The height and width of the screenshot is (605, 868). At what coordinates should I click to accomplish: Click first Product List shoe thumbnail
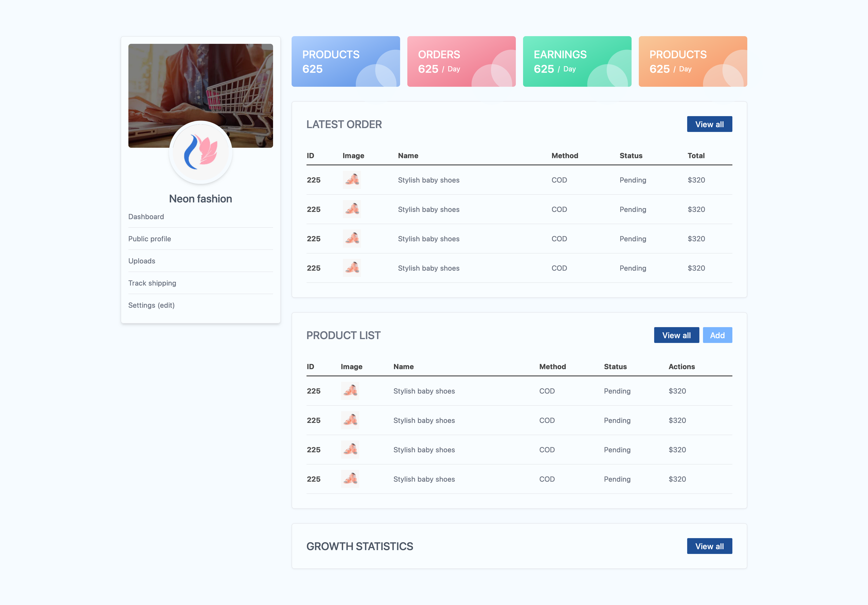pyautogui.click(x=350, y=391)
